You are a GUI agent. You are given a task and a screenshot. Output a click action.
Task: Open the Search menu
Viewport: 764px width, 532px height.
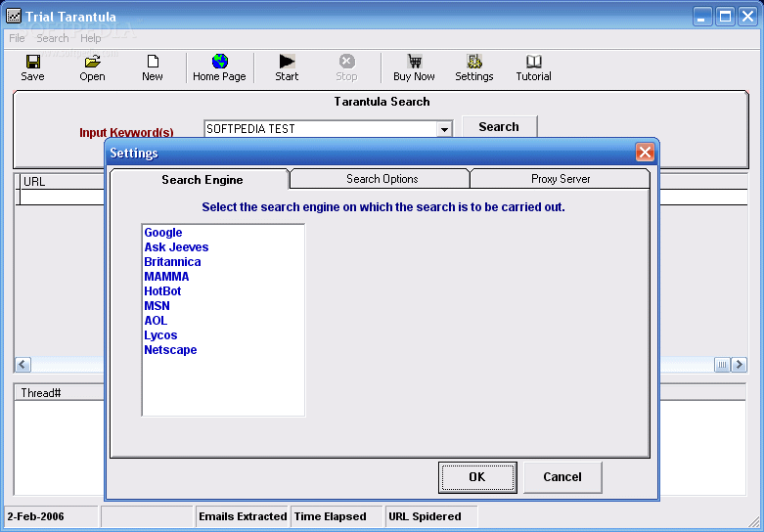click(53, 38)
